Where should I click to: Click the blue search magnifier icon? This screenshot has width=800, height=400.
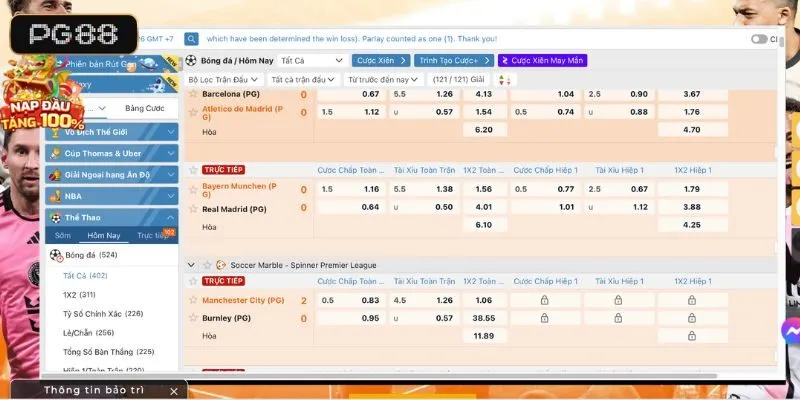tap(191, 39)
